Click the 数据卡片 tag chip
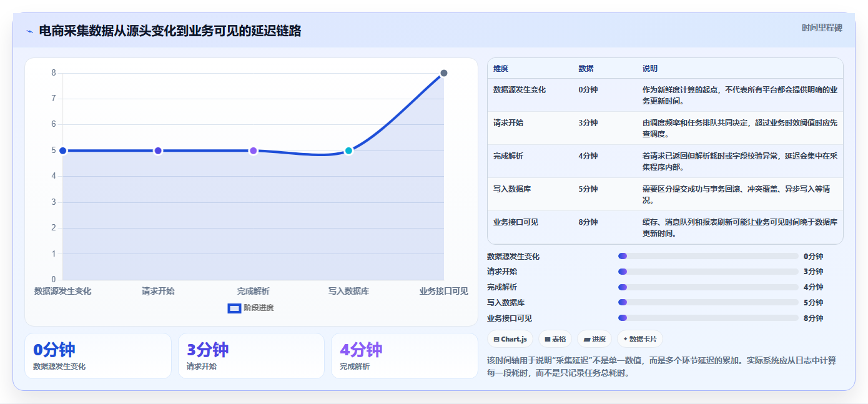Screen dimensions: 868x404 click(x=640, y=339)
